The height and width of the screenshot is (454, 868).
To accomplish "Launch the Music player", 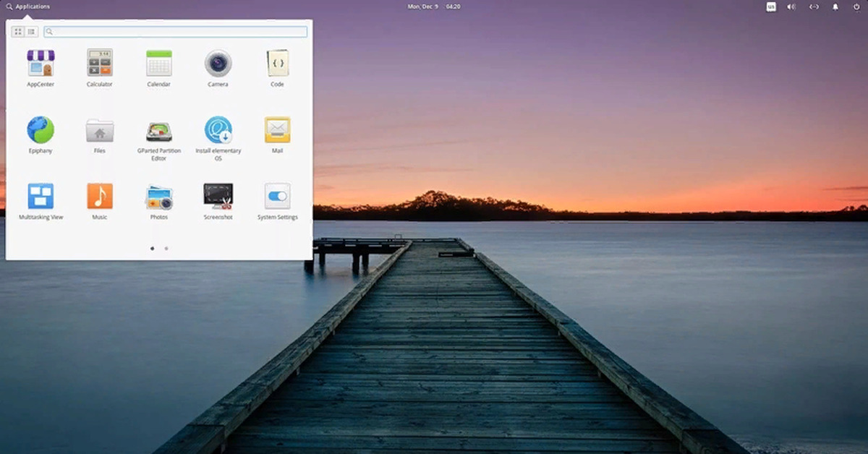I will (100, 196).
